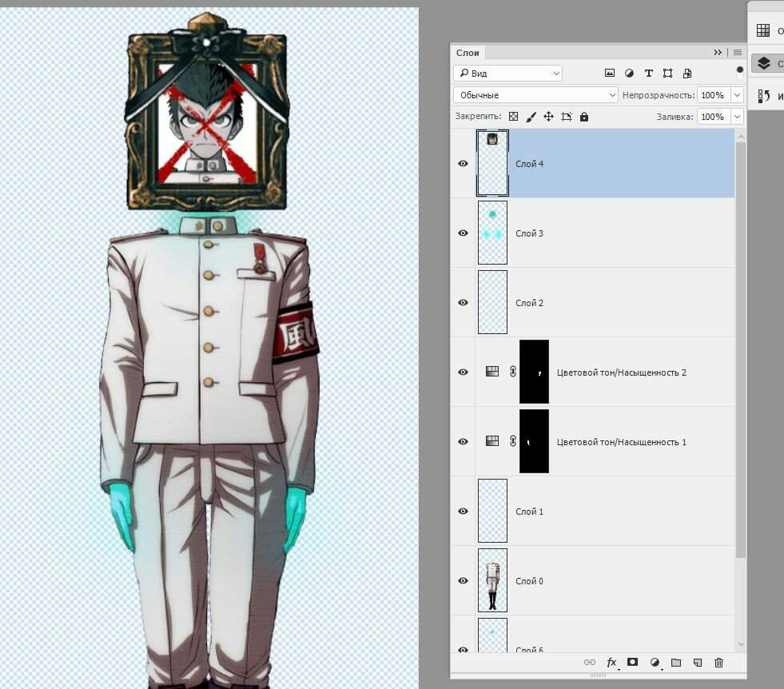The width and height of the screenshot is (784, 689).
Task: Click layer name Слой 3
Action: click(x=530, y=233)
